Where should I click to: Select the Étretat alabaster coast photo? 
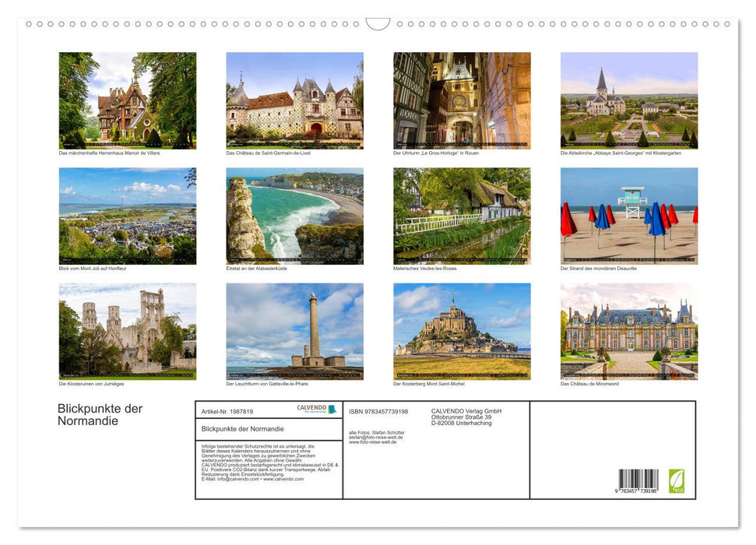pos(294,216)
